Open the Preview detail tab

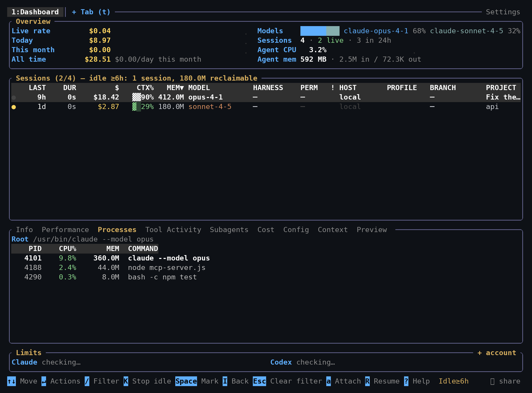click(x=372, y=230)
